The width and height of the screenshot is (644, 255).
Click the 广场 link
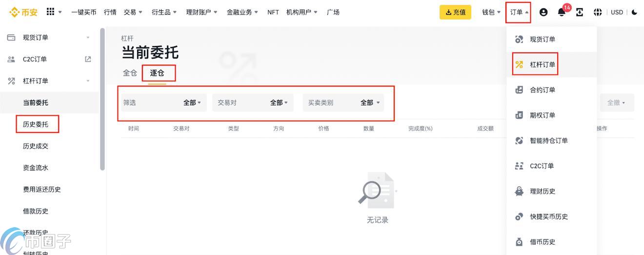333,12
